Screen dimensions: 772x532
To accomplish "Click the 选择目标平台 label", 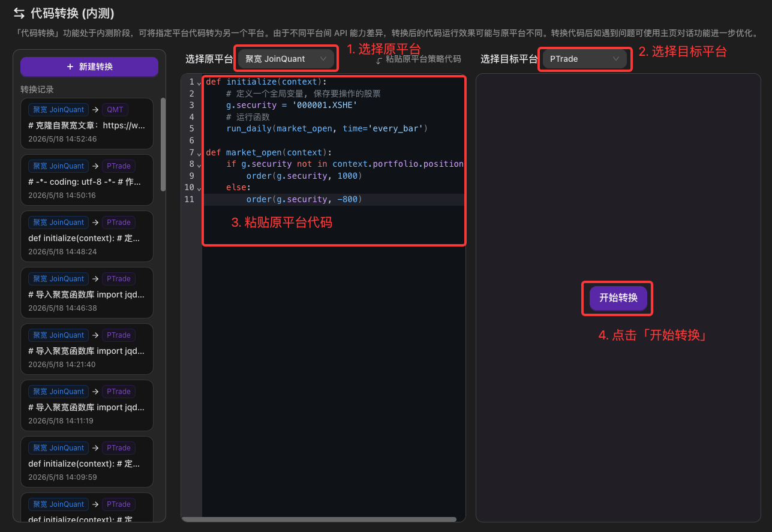I will click(509, 59).
